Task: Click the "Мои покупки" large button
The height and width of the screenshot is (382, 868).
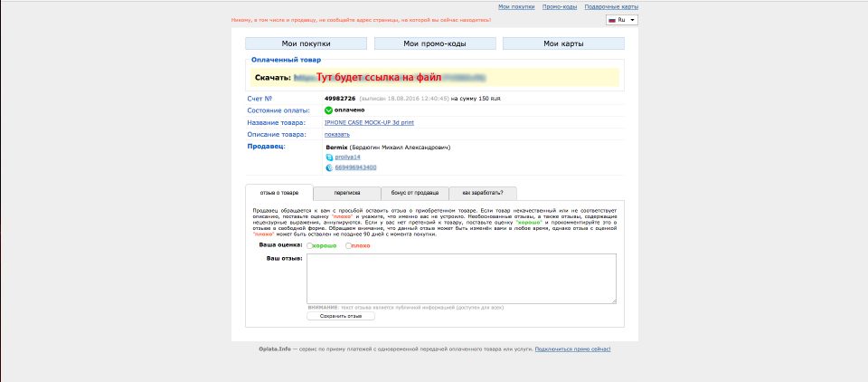Action: click(306, 43)
